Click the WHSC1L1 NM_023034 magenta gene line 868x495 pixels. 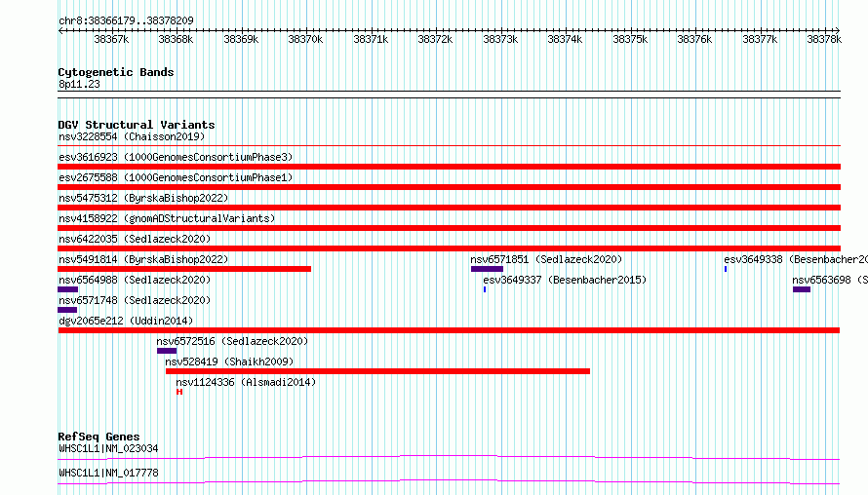coord(449,457)
